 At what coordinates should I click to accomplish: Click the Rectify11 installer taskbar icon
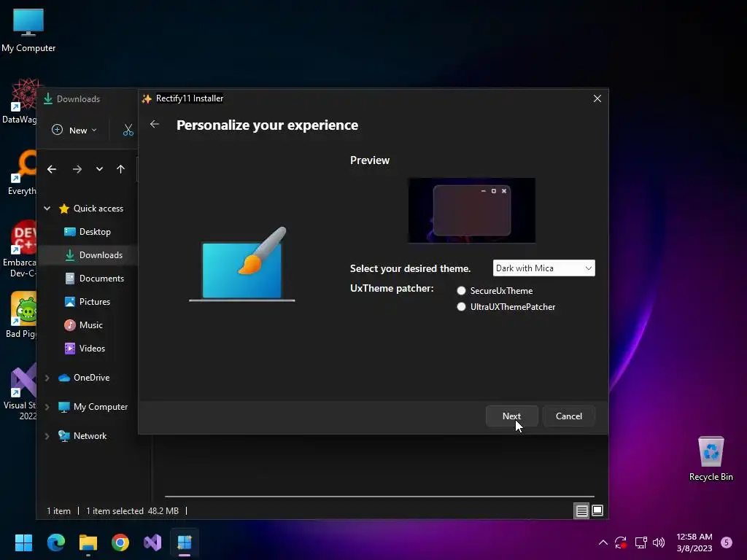(x=185, y=542)
